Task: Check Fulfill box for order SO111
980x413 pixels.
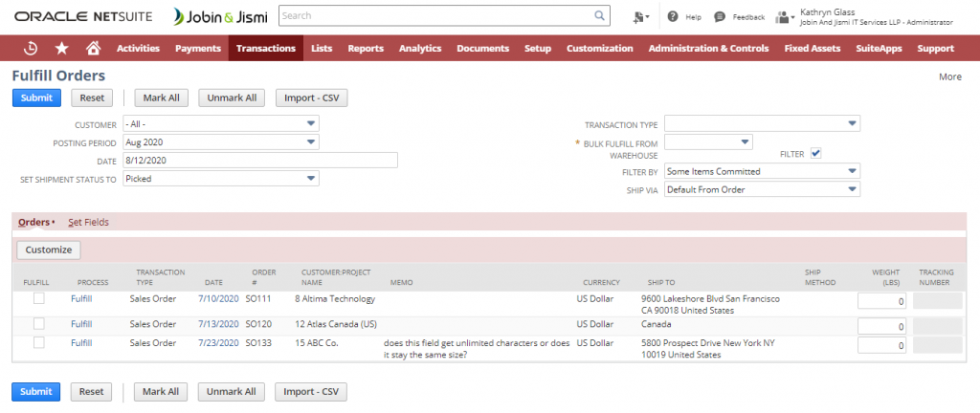Action: pyautogui.click(x=39, y=299)
